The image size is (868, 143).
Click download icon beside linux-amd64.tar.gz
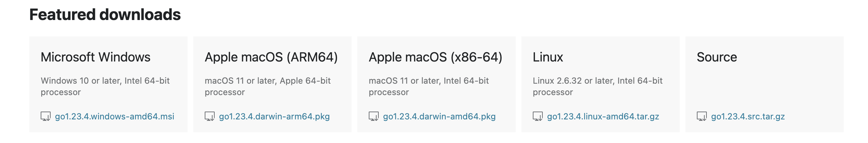[x=538, y=117]
